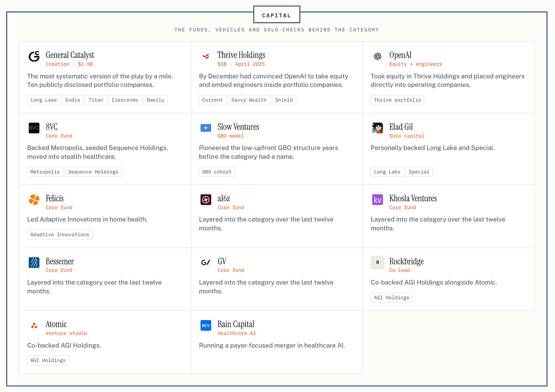
Task: Click the Khosla Ventures heading
Action: pos(413,198)
